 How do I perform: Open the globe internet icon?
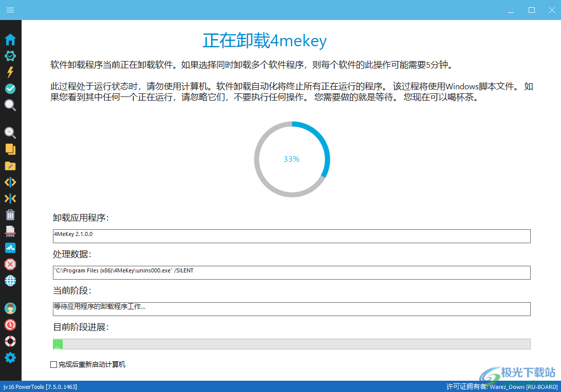tap(10, 281)
